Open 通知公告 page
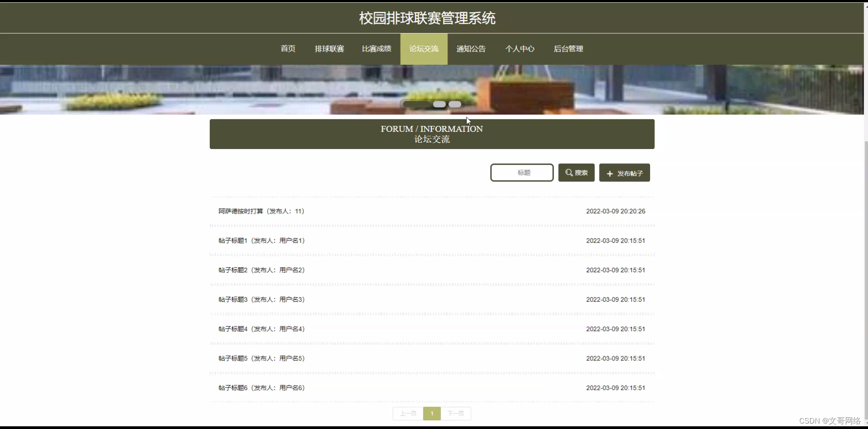The height and width of the screenshot is (429, 868). (471, 49)
